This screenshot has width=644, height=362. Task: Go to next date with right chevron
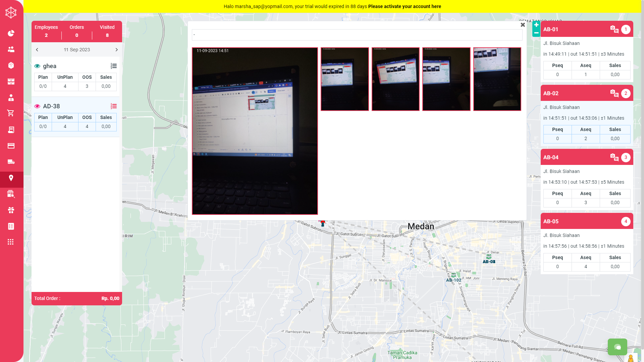[x=116, y=50]
